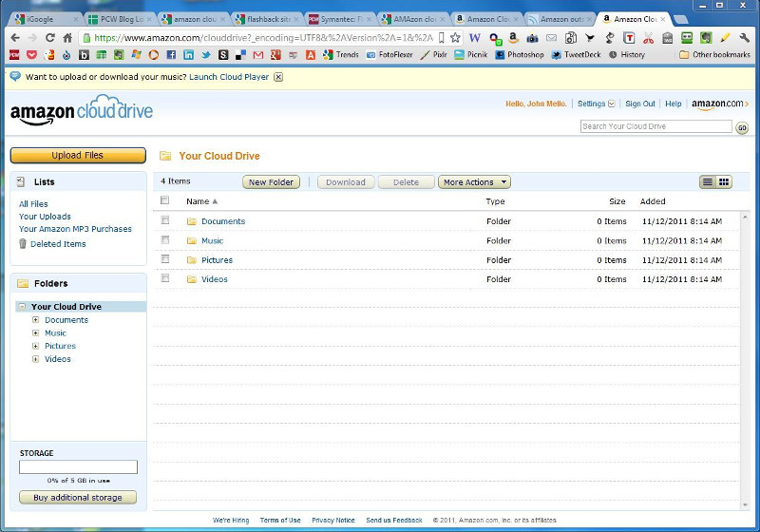The height and width of the screenshot is (532, 760).
Task: Click the camera extension icon
Action: pos(532,38)
